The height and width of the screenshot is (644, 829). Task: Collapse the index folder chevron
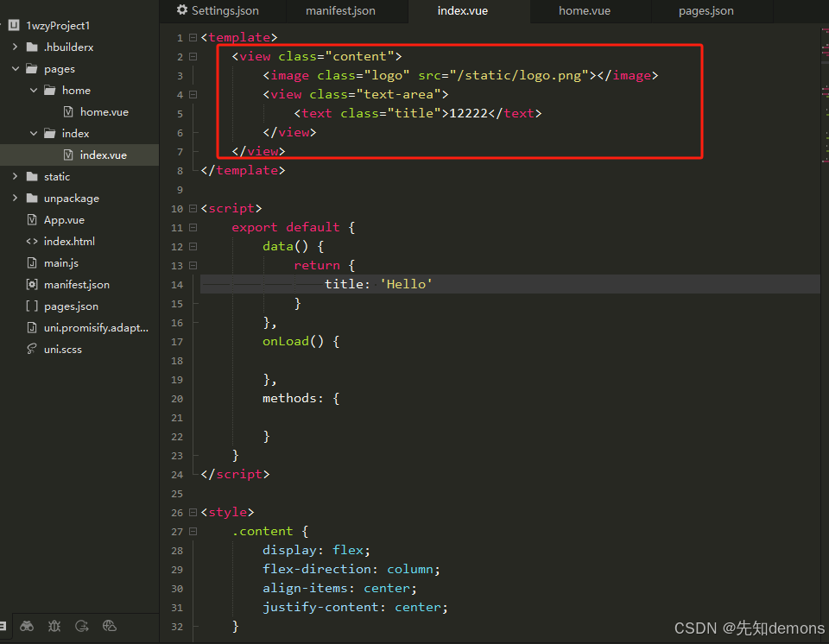(34, 133)
